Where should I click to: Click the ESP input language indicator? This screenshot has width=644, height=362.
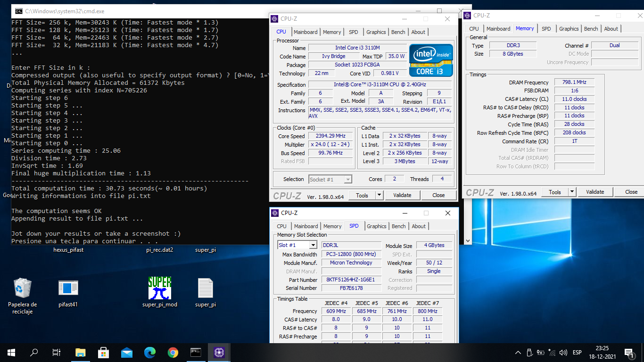pyautogui.click(x=577, y=353)
